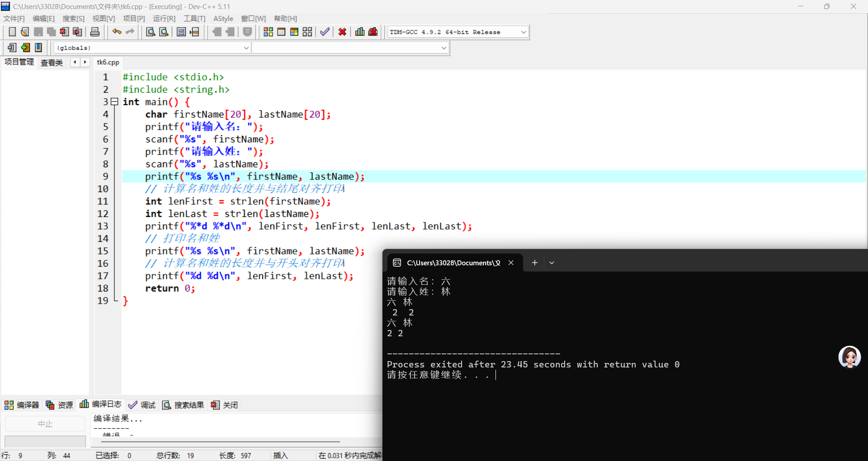Switch to the 搜索结果 bottom tab

[183, 405]
